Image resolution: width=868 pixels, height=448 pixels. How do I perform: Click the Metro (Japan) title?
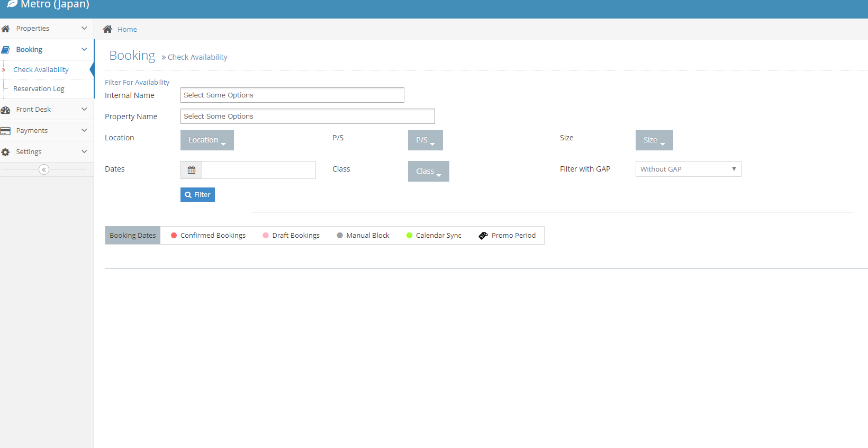55,4
